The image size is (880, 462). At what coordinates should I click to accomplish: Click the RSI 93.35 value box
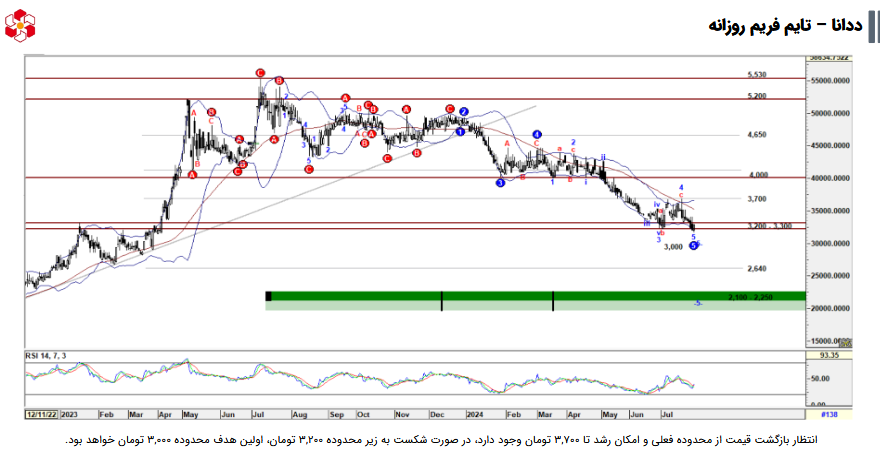[829, 355]
